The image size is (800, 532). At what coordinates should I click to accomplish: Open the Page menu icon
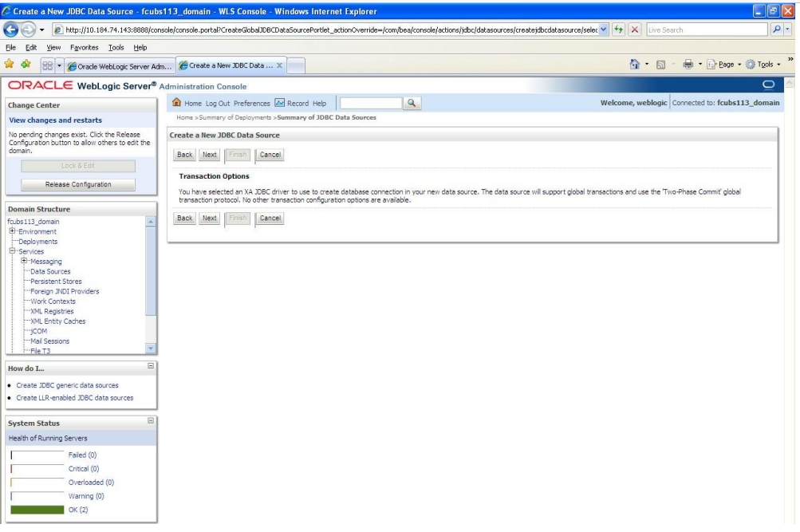tap(711, 65)
